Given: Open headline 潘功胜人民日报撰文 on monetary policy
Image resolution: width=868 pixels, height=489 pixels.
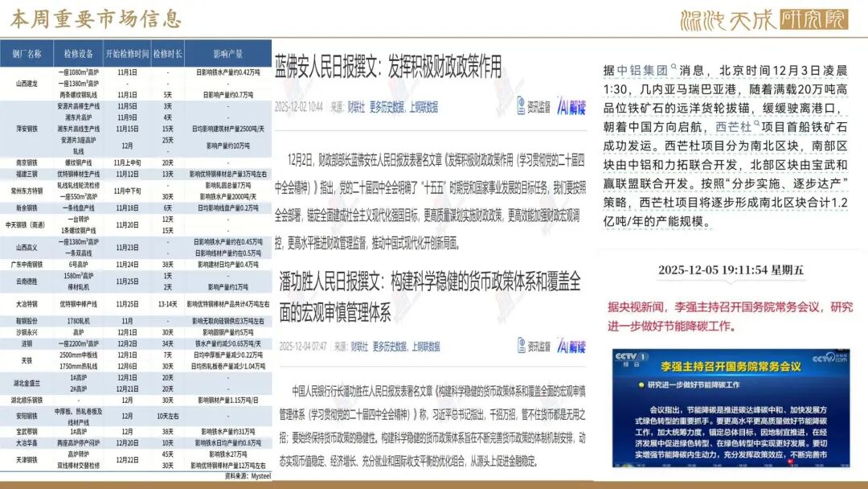Looking at the screenshot, I should (429, 297).
